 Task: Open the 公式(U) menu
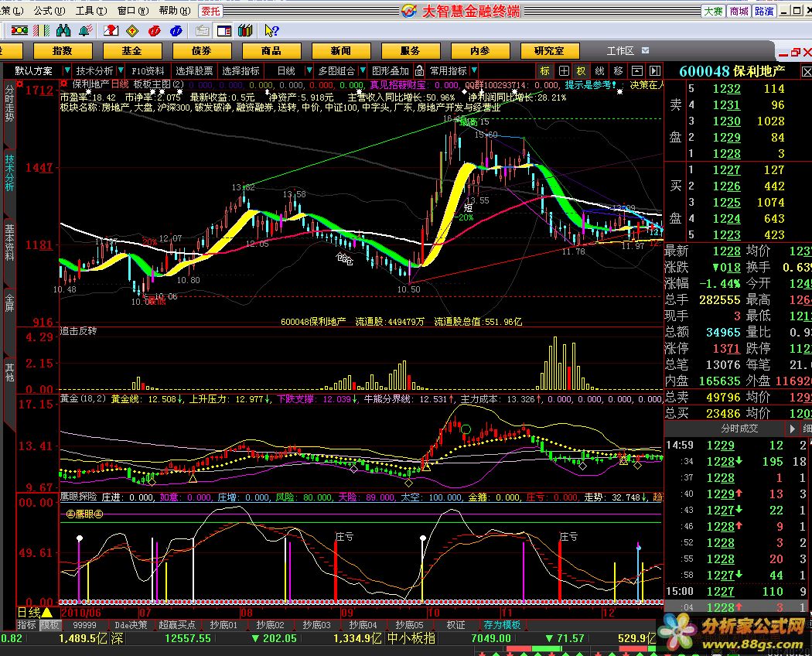pyautogui.click(x=49, y=11)
